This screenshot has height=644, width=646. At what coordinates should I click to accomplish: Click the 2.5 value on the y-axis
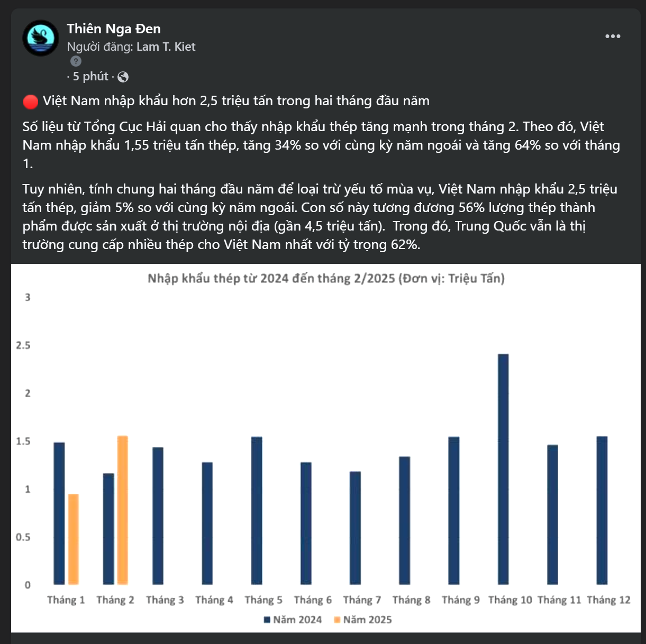(x=23, y=345)
